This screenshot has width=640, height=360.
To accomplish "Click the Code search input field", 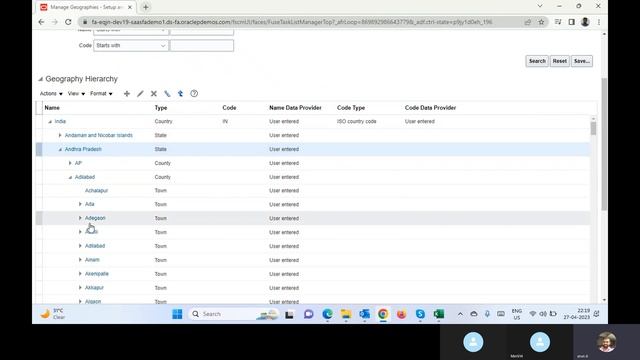I will 202,45.
